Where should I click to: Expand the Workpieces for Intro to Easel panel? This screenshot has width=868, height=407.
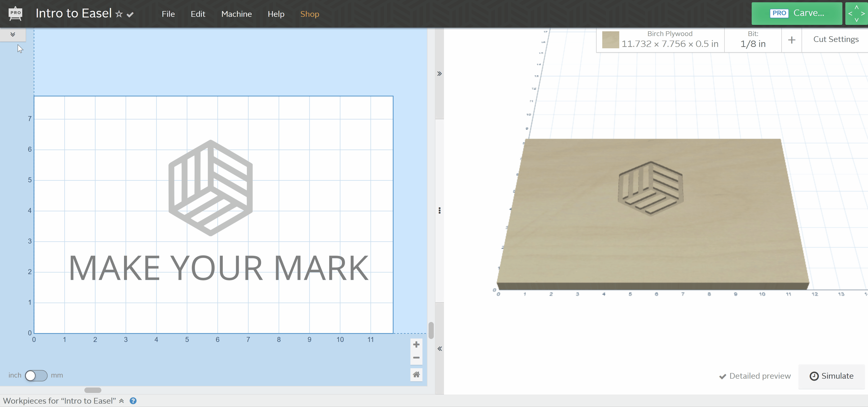coord(122,401)
